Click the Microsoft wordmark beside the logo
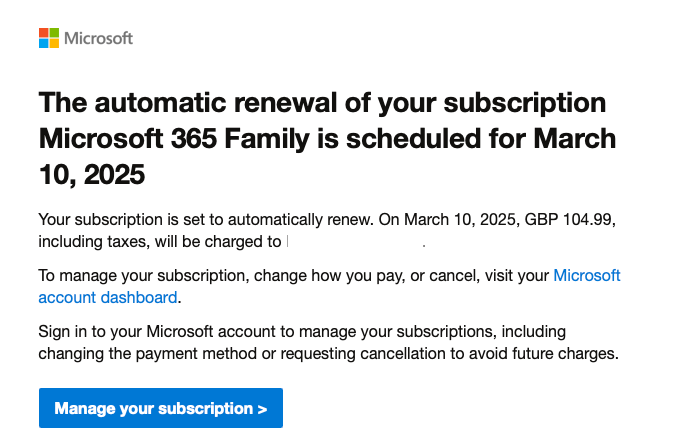This screenshot has width=673, height=447. point(99,38)
